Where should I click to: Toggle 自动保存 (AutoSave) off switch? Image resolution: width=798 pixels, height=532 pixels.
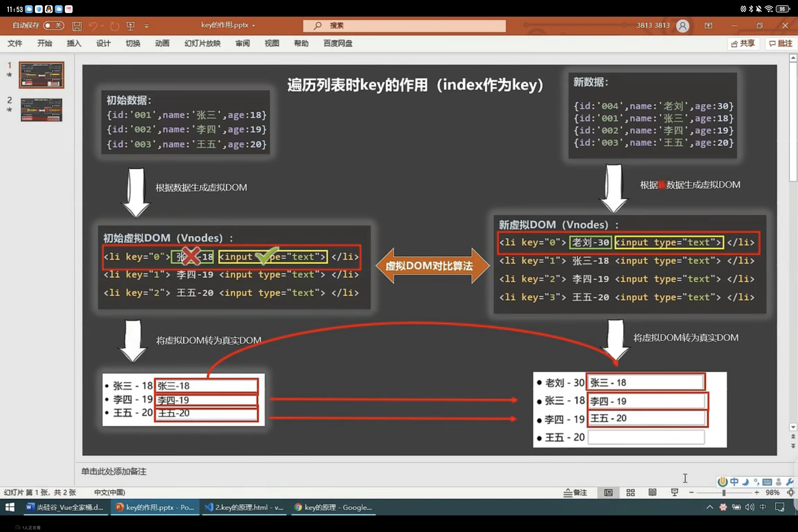53,26
